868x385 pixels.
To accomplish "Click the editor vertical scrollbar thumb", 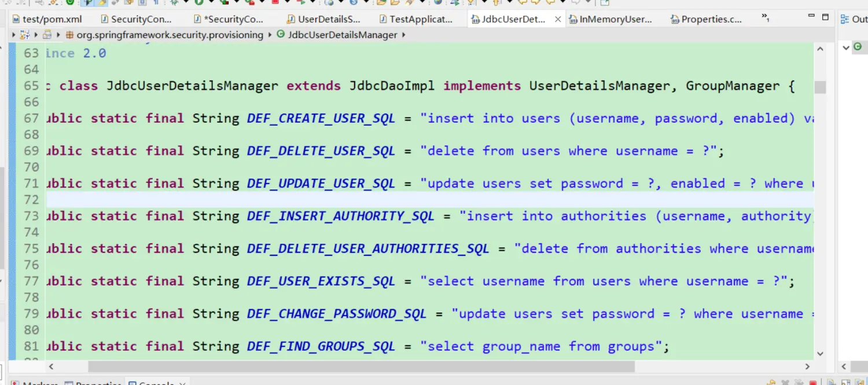I will coord(820,87).
